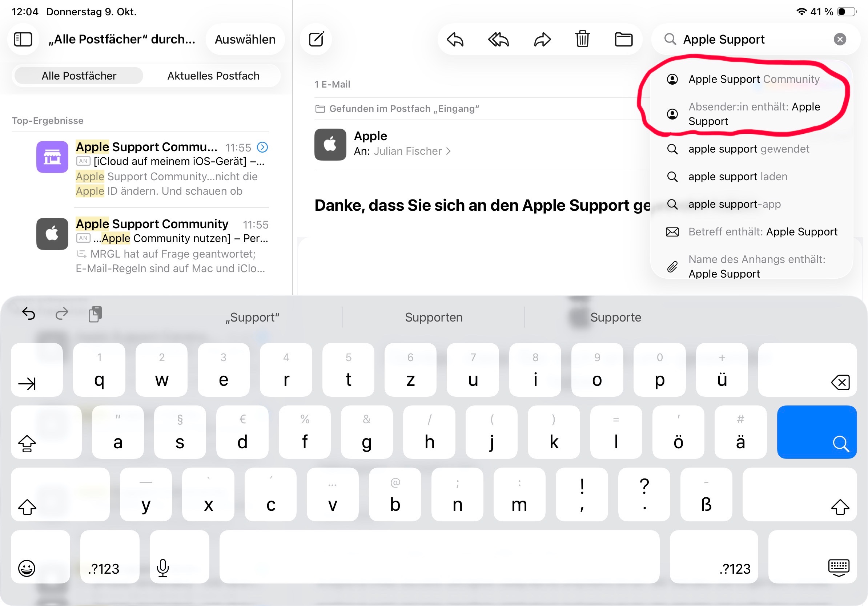Screen dimensions: 868x606
Task: Click the reply-all double arrow icon
Action: [x=498, y=39]
